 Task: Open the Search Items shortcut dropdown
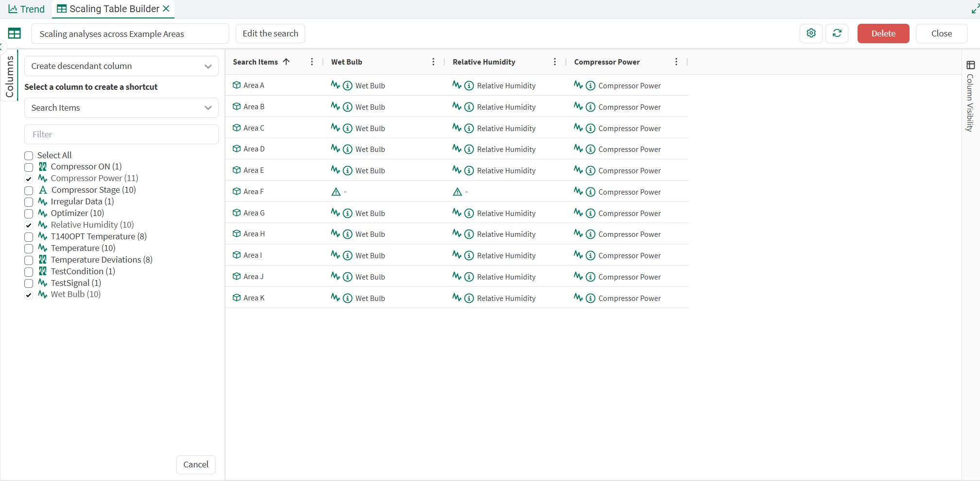coord(121,108)
